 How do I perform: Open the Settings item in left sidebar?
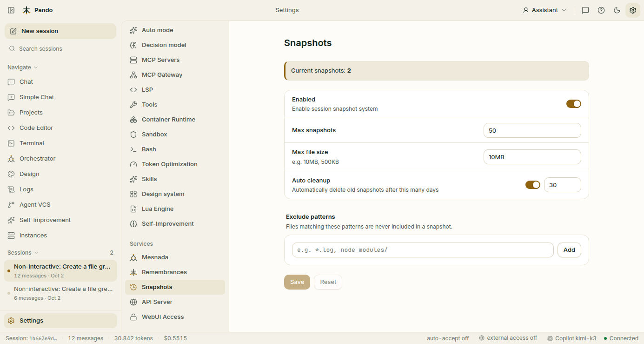point(60,321)
